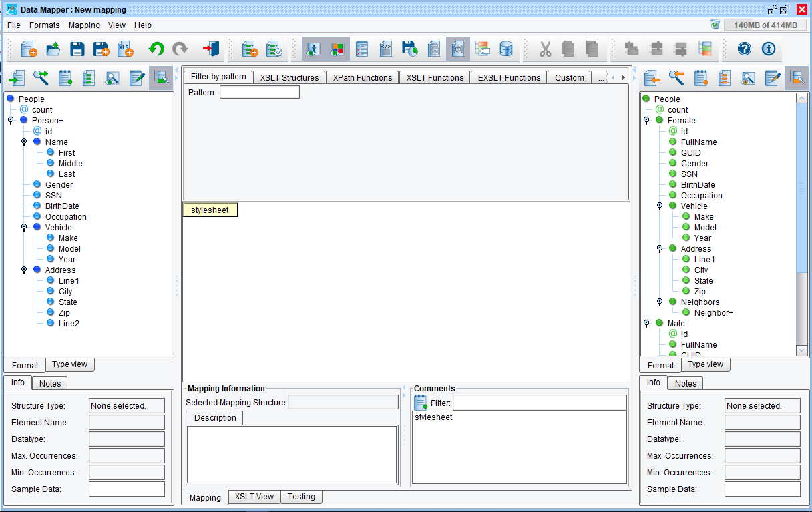Open the Formats menu
Viewport: 812px width, 512px height.
(x=44, y=25)
